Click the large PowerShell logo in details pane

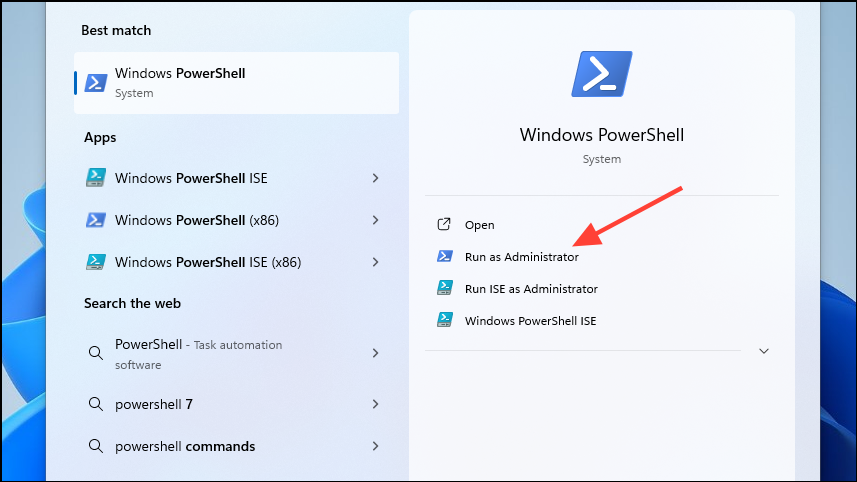(602, 74)
